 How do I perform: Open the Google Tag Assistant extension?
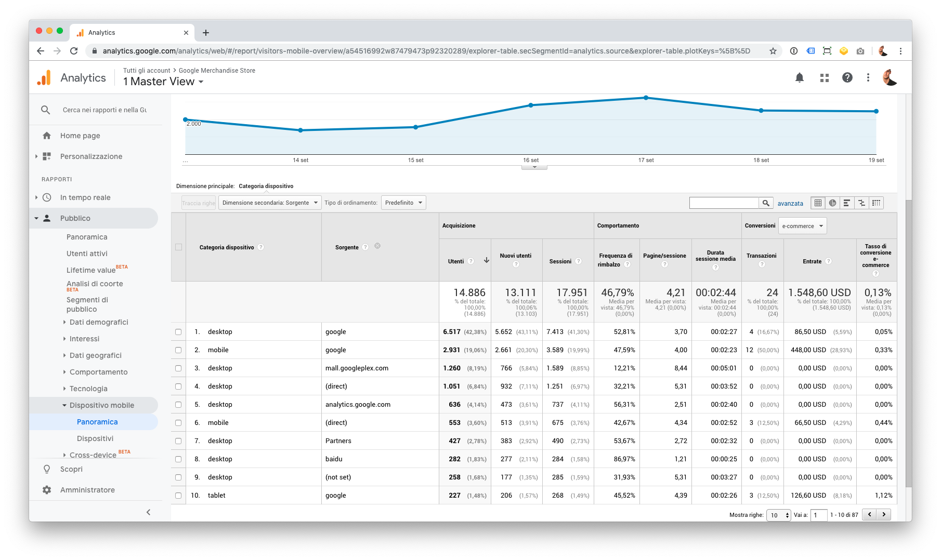tap(811, 51)
